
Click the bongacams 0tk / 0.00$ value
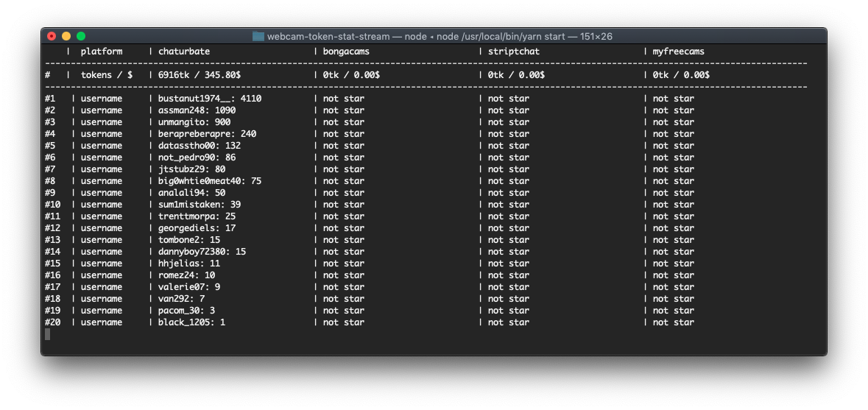351,74
